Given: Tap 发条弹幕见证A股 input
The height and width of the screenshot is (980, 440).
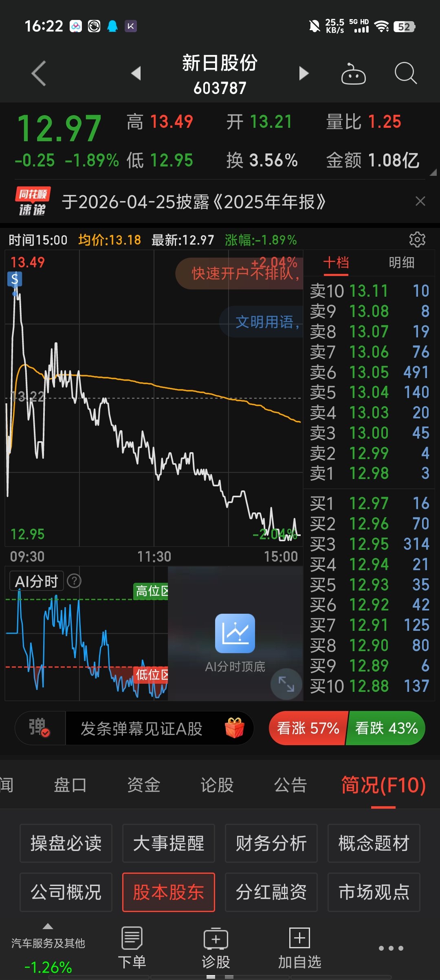Looking at the screenshot, I should coord(142,728).
